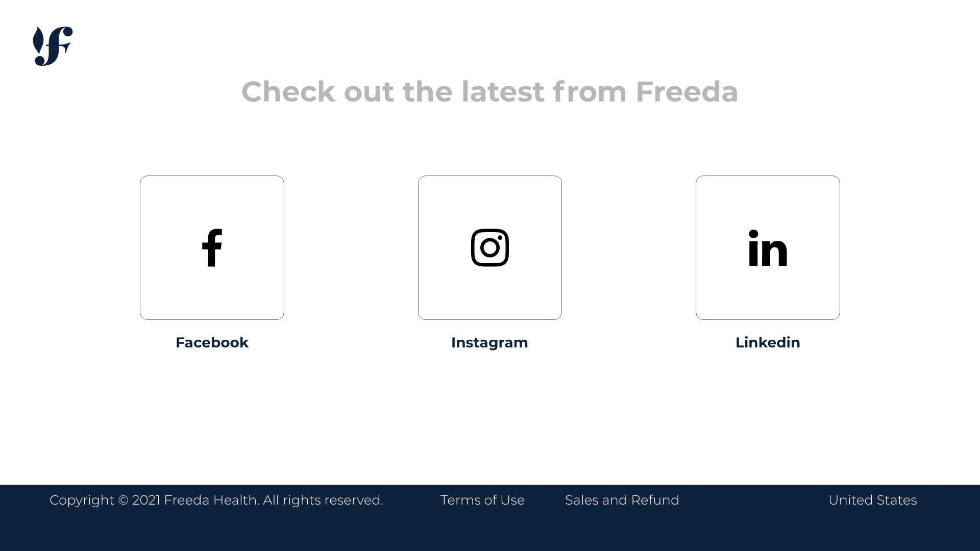The image size is (980, 551).
Task: Click the 'Check out the latest' heading
Action: point(489,92)
